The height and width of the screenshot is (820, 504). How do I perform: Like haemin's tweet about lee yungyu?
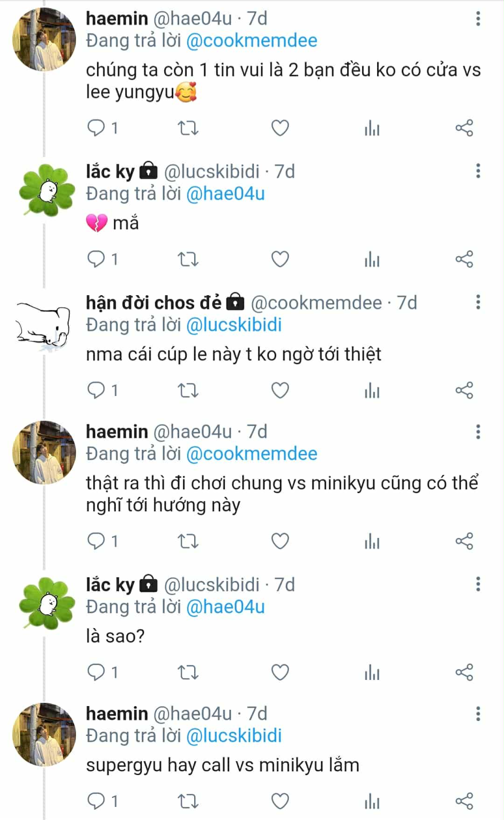point(280,128)
